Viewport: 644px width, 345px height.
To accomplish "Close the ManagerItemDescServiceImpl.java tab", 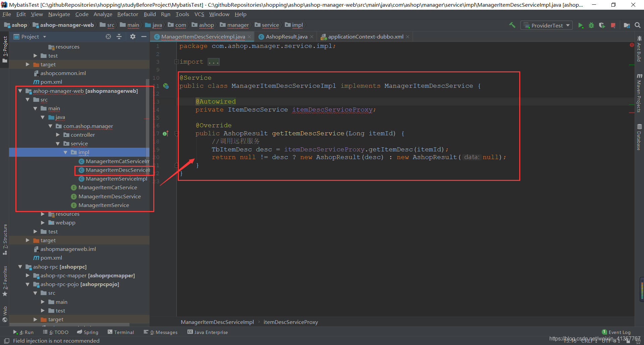I will [249, 37].
